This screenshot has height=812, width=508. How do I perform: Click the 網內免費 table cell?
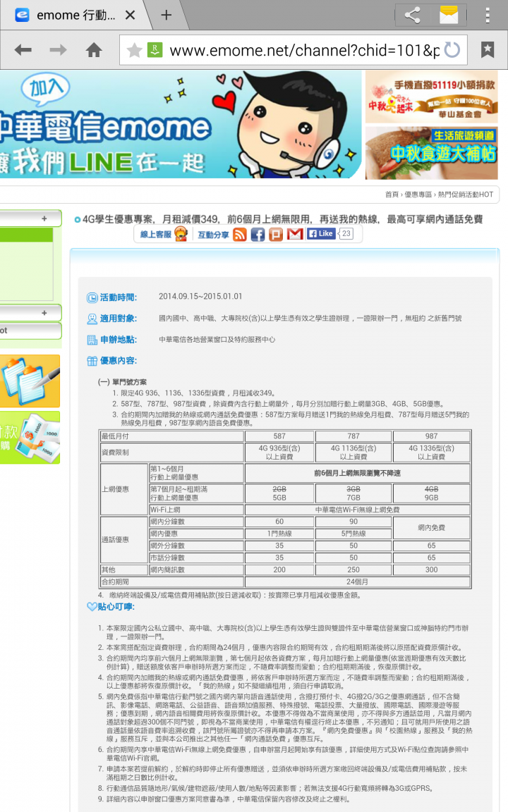pos(431,528)
